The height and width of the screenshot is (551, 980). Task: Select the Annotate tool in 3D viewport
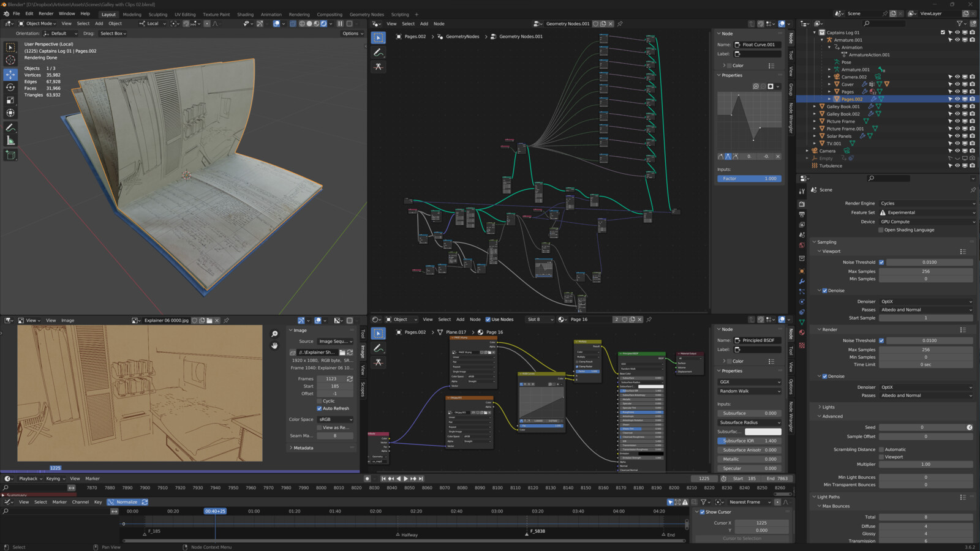(10, 128)
